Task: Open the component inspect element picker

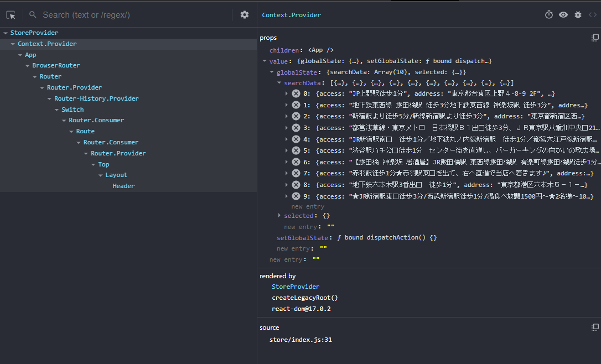Action: pos(10,15)
